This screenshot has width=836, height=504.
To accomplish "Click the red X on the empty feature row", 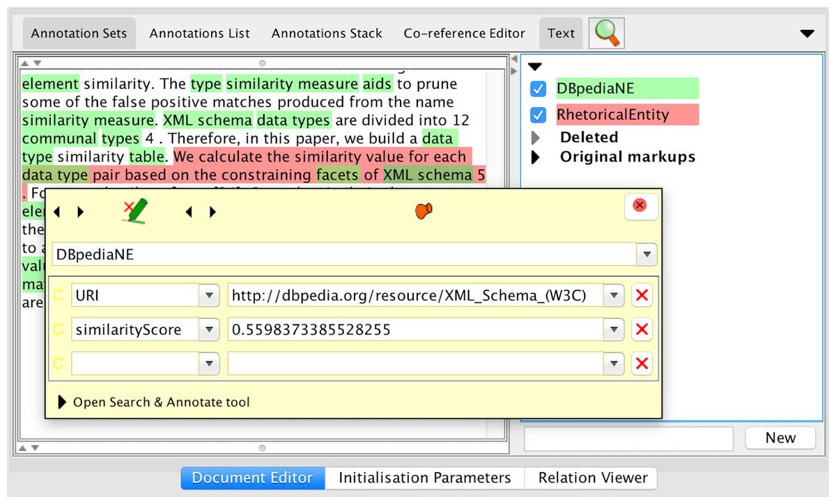I will pos(642,363).
